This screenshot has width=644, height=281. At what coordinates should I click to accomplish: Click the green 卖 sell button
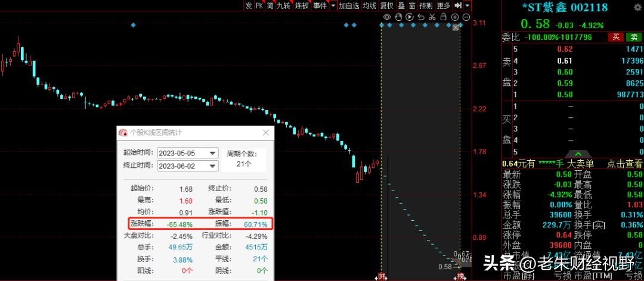(x=633, y=37)
